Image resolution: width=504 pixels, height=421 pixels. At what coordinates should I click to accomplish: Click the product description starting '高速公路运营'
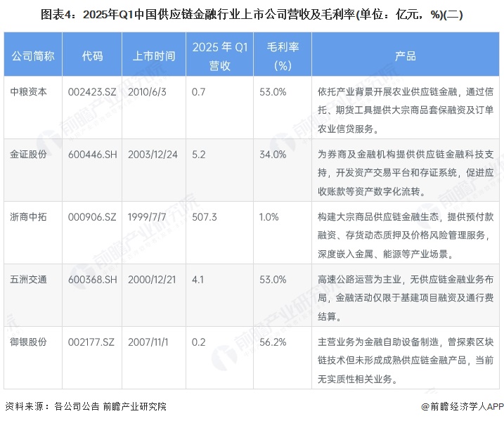click(406, 298)
